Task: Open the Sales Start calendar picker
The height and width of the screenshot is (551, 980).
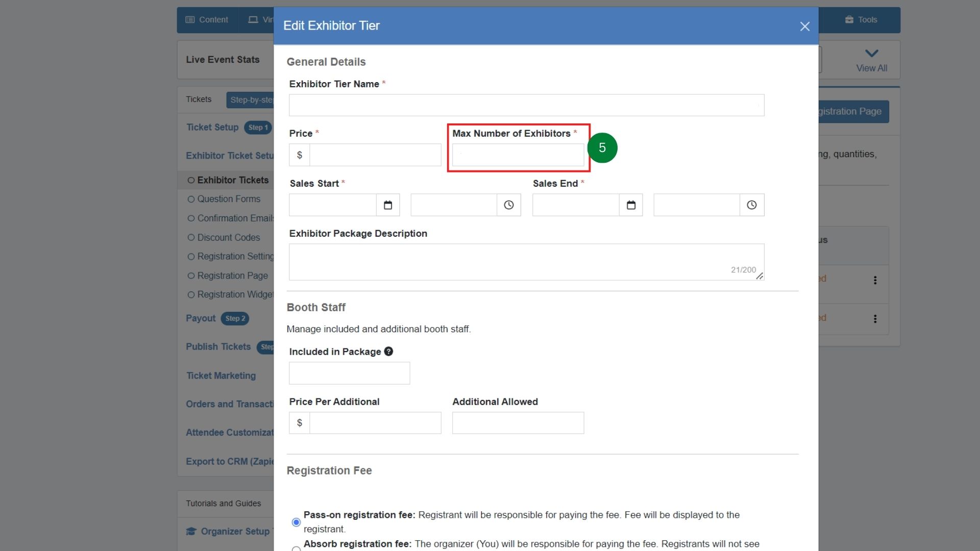Action: coord(388,205)
